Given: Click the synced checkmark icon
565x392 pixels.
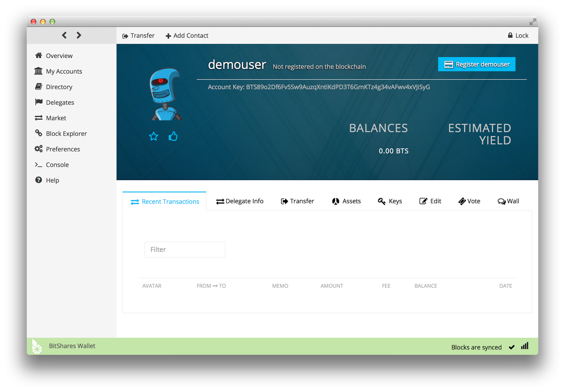Looking at the screenshot, I should [x=512, y=347].
